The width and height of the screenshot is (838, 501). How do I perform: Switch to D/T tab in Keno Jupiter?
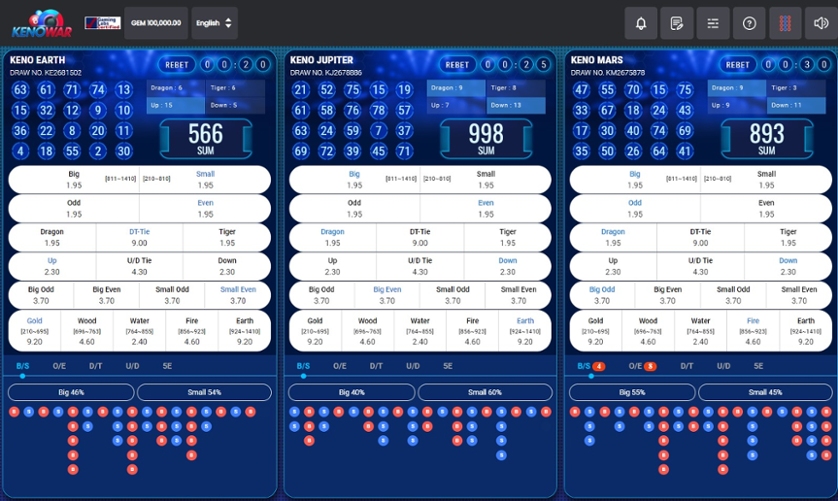(376, 366)
